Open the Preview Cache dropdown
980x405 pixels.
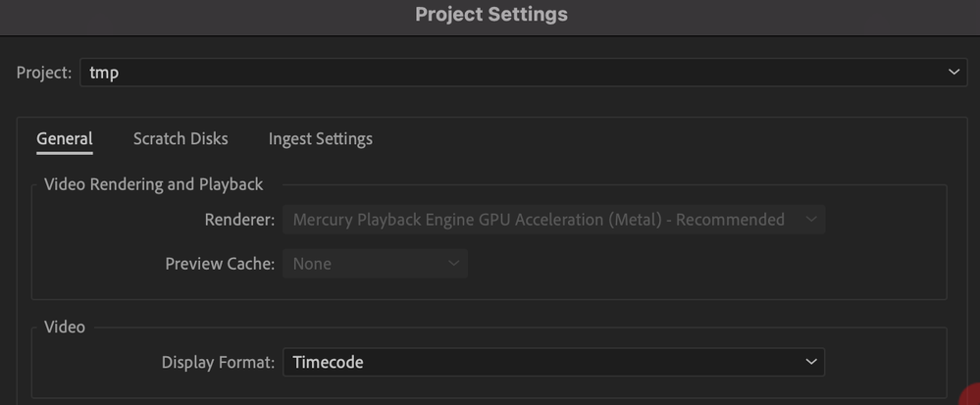tap(373, 264)
